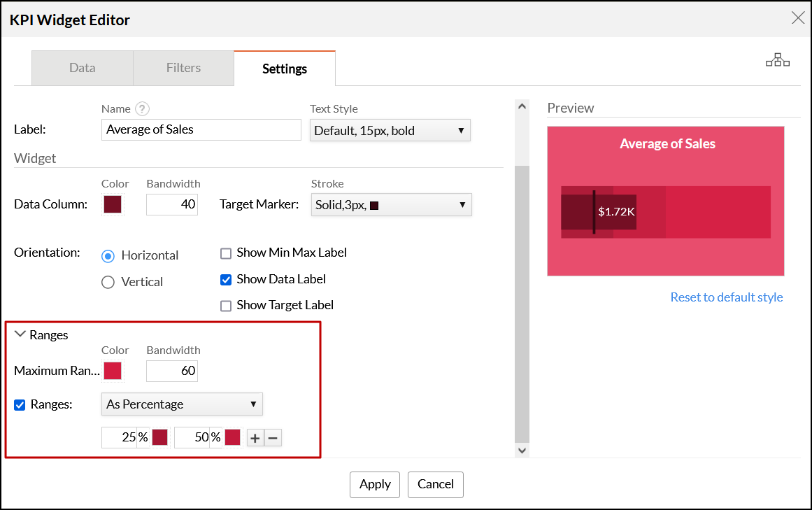Click the hierarchy diagram icon
This screenshot has width=812, height=510.
point(777,61)
